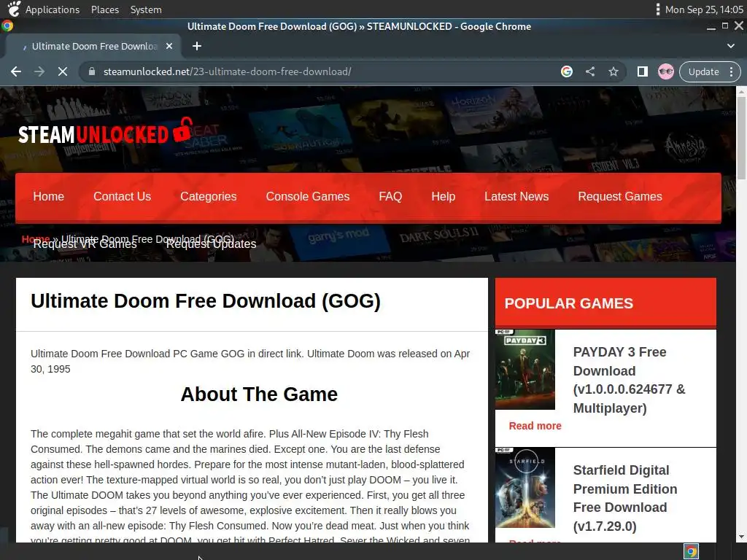This screenshot has height=560, width=747.
Task: Open the Contact Us nav link
Action: coord(122,196)
